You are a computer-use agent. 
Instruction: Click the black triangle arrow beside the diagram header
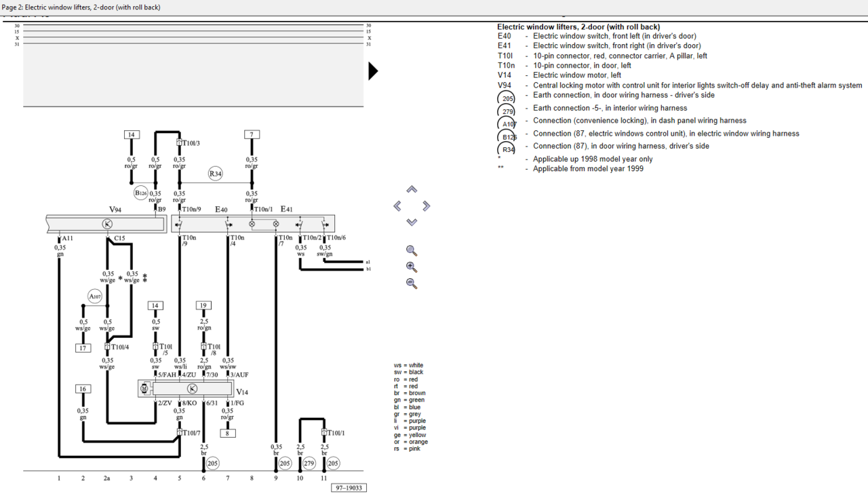pos(372,71)
